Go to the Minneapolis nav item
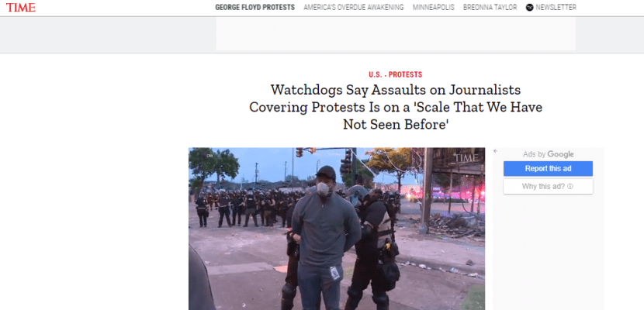This screenshot has height=310, width=644. click(433, 8)
